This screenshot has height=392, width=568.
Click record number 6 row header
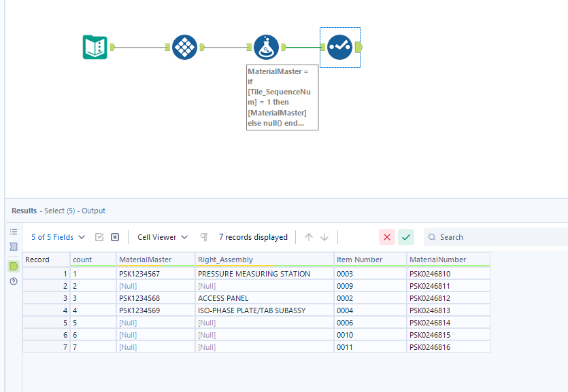coord(46,335)
